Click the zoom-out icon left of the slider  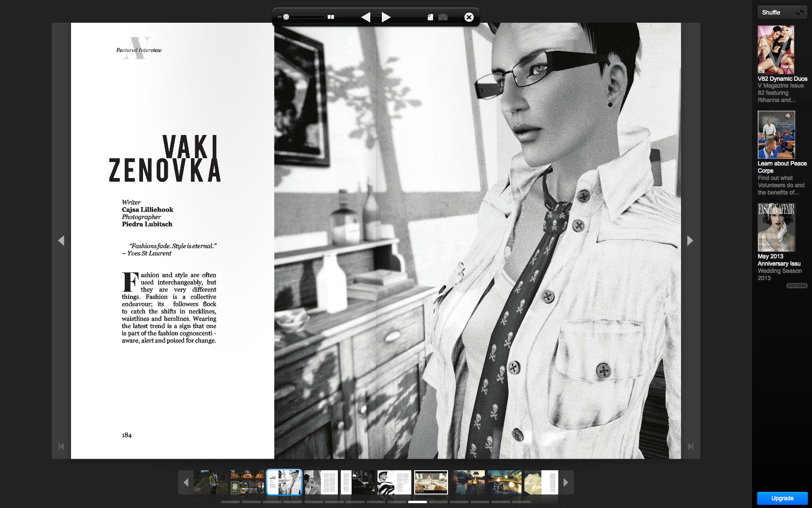[x=279, y=17]
